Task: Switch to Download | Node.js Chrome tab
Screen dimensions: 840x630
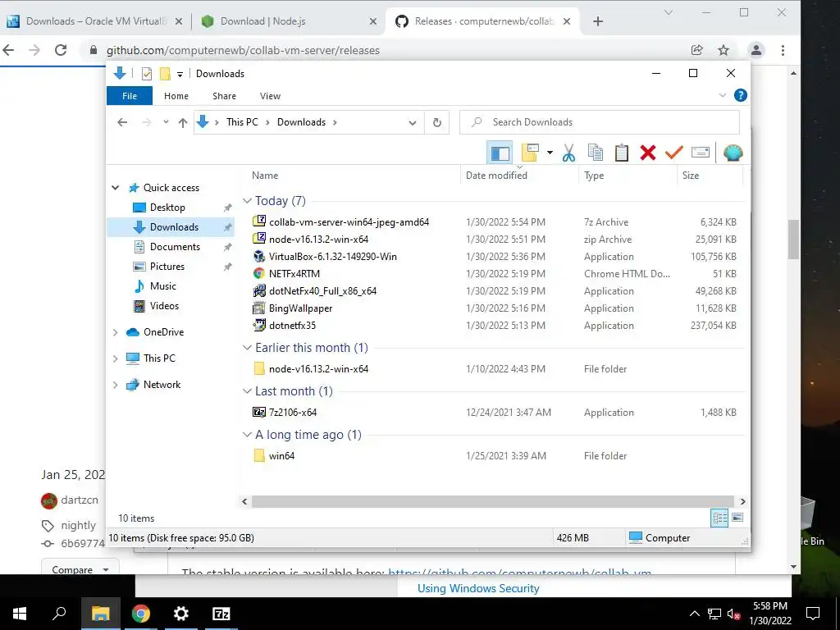Action: click(289, 21)
